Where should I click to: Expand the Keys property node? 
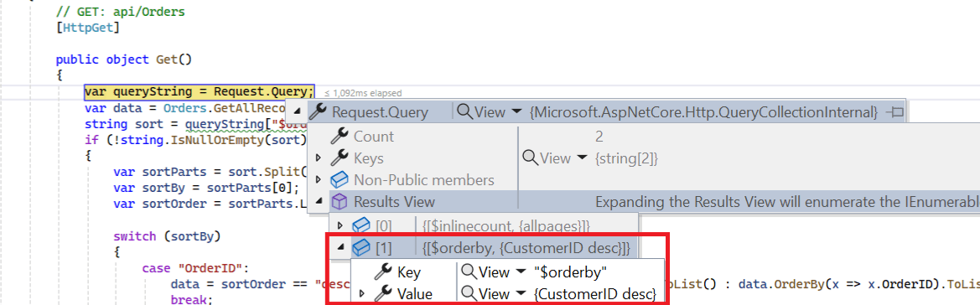318,158
